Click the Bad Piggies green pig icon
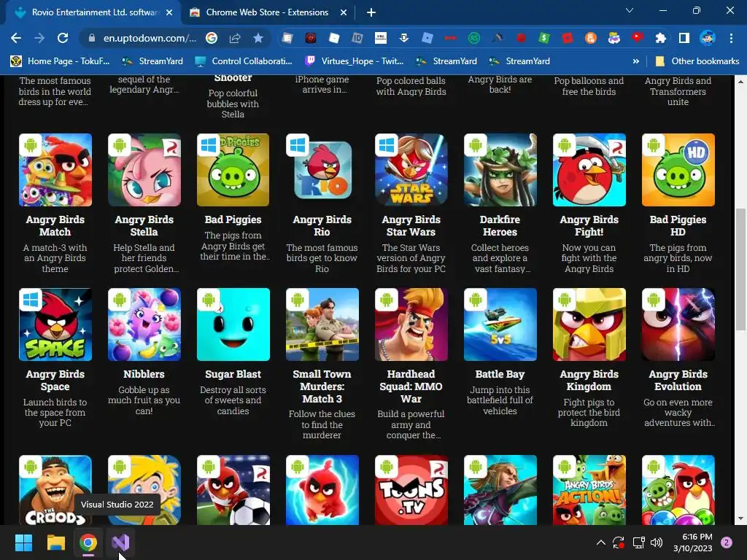Viewport: 747px width, 560px height. point(233,170)
